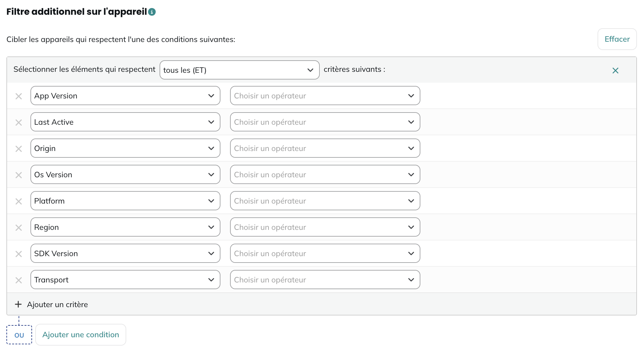This screenshot has width=644, height=352.
Task: Choose an operator for Platform
Action: click(x=325, y=201)
